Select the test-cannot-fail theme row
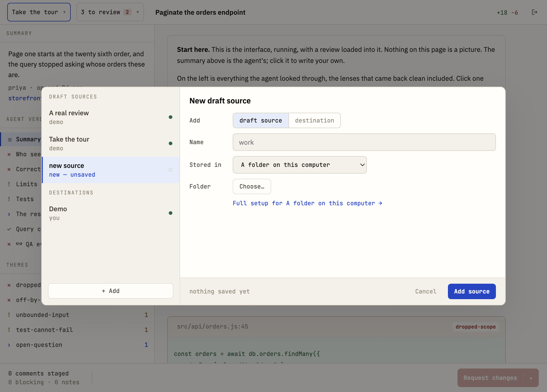Image resolution: width=547 pixels, height=392 pixels. [77, 330]
